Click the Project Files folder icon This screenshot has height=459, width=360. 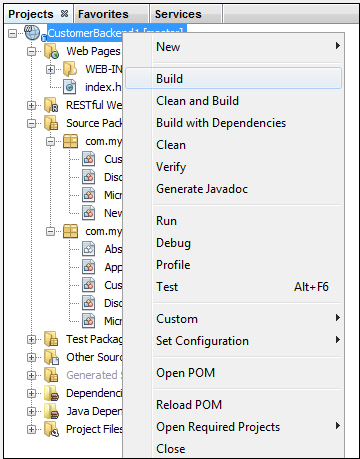(52, 429)
